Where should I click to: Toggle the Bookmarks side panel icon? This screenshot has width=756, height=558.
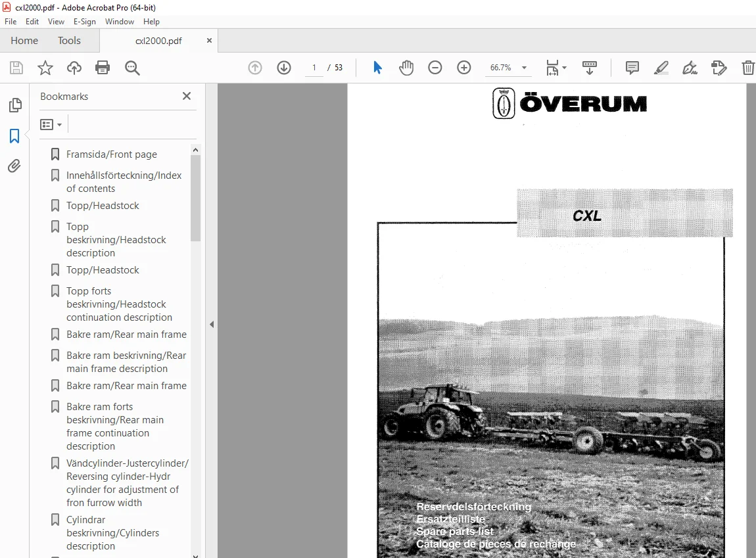tap(14, 136)
